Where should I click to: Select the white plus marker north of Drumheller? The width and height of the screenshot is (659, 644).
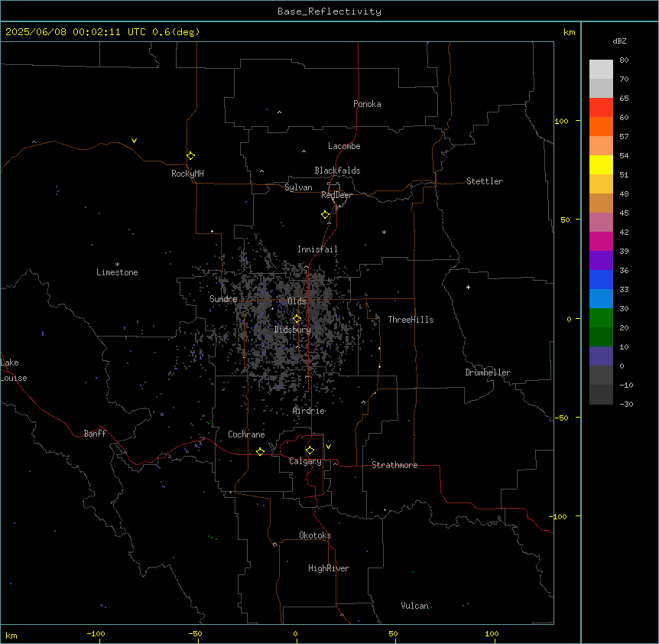468,287
